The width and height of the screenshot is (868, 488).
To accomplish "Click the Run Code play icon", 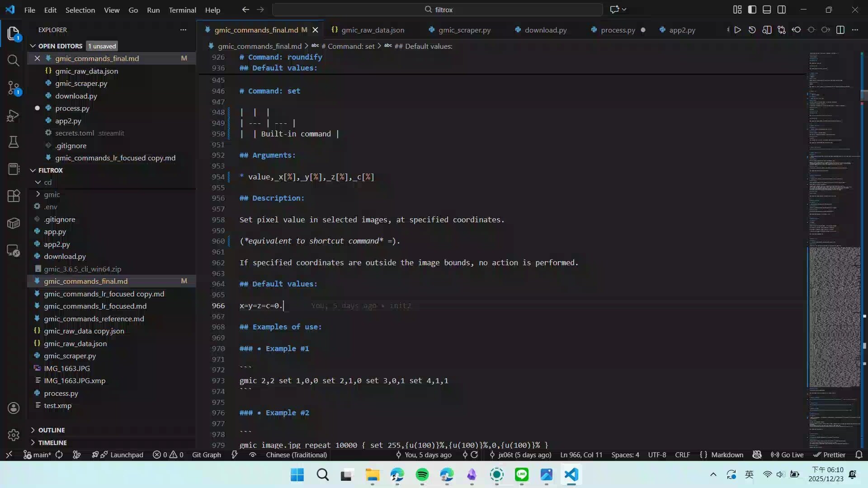I will [737, 30].
